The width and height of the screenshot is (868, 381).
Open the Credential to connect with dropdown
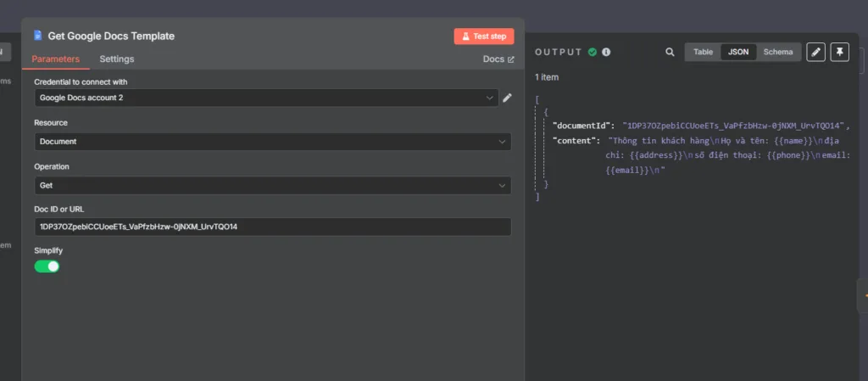click(x=266, y=98)
